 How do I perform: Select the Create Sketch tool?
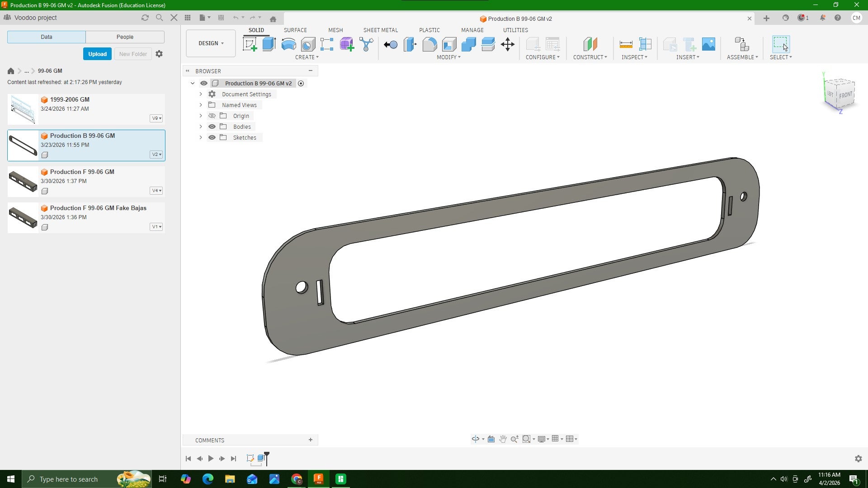click(250, 44)
